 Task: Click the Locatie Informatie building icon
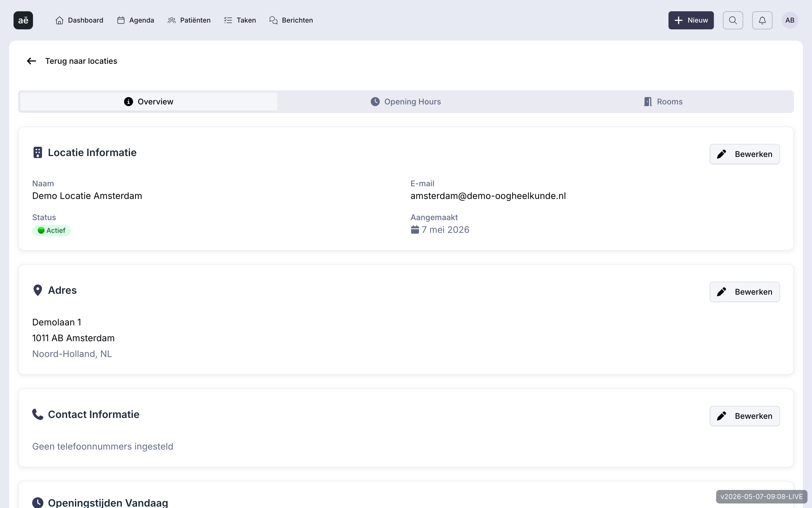(x=37, y=152)
